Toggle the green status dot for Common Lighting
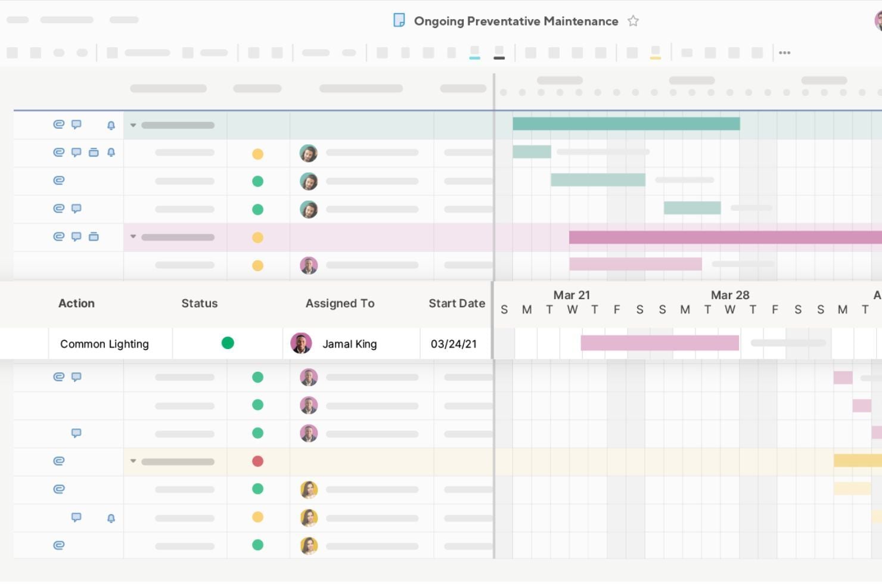This screenshot has width=882, height=588. 228,343
